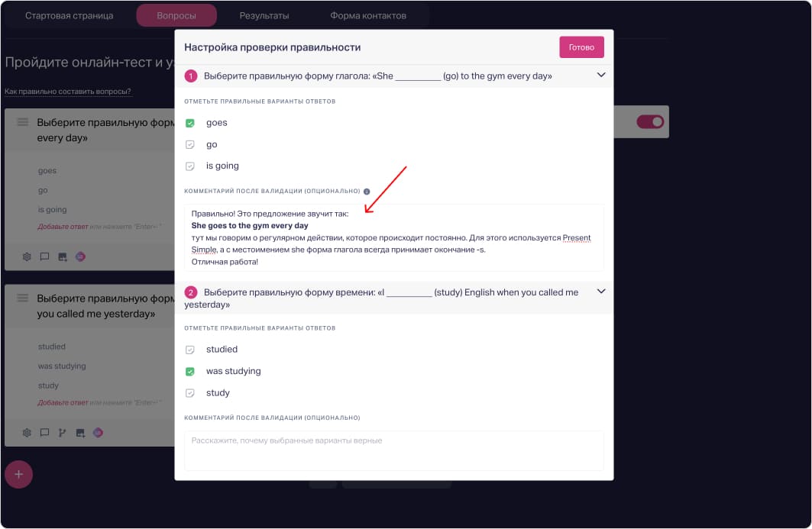The height and width of the screenshot is (529, 812).
Task: Open the "Форма контактов" tab
Action: [368, 15]
